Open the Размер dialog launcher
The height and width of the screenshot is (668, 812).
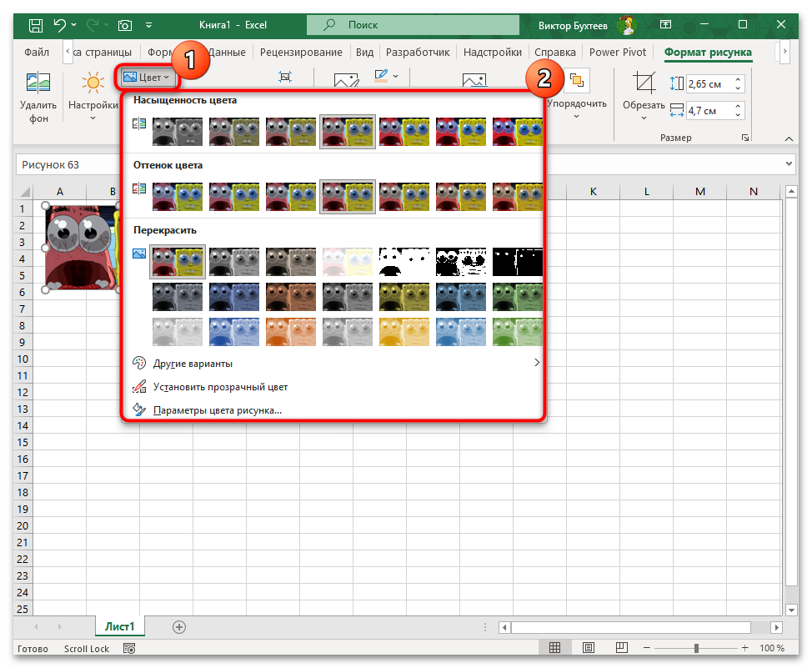pyautogui.click(x=744, y=138)
